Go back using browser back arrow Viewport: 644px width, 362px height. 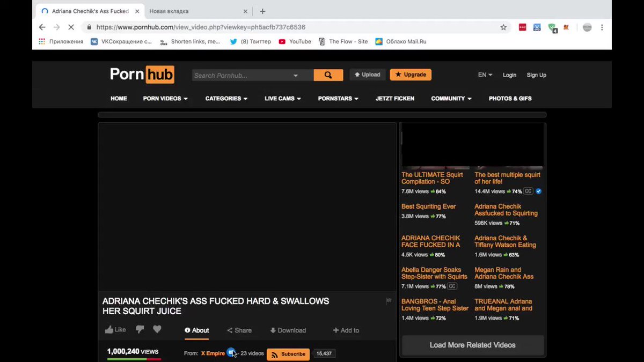click(x=42, y=27)
